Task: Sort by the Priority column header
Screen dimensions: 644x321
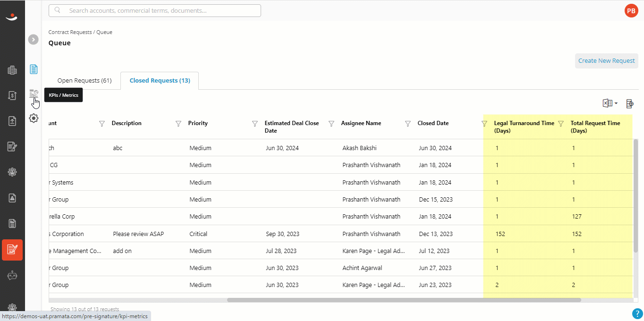Action: point(198,123)
